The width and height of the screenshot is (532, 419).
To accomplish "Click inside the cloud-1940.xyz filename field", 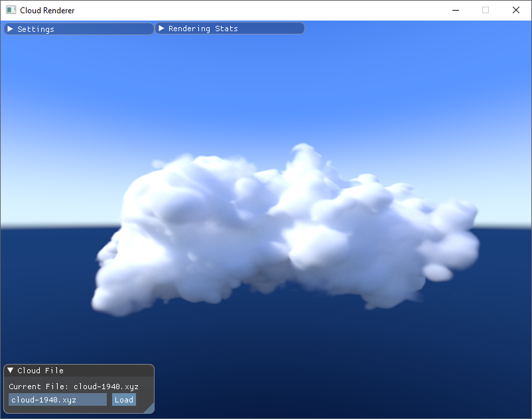I will point(56,399).
